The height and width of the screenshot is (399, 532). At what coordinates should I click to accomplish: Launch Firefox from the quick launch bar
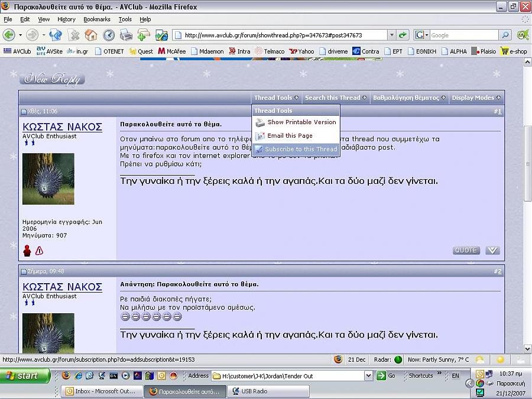[x=66, y=375]
